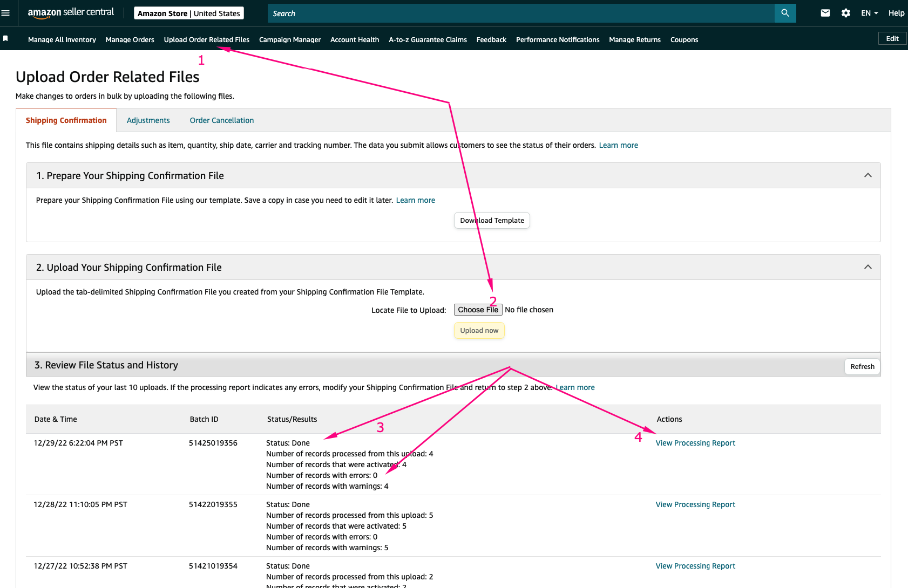Collapse the Prepare Your Shipping Confirmation File section

868,175
